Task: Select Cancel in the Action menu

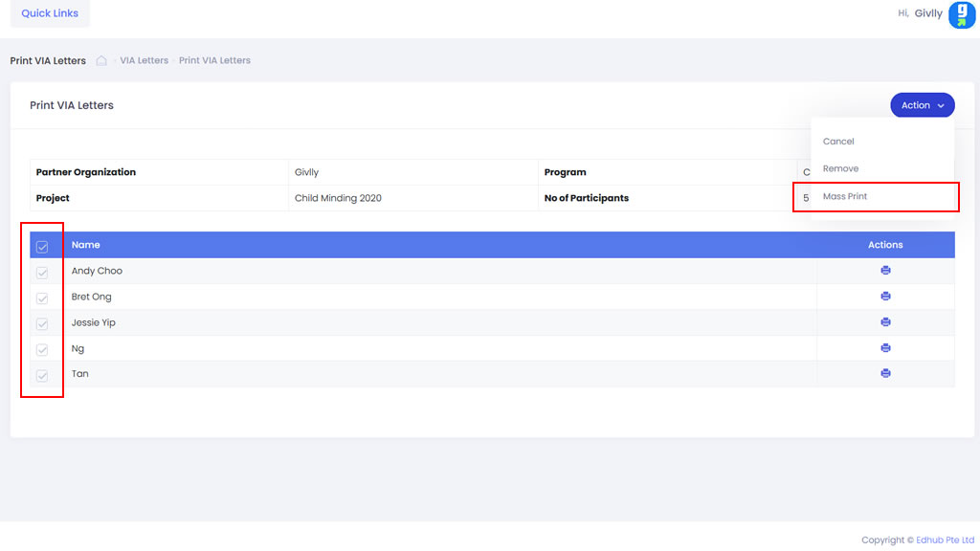Action: [x=838, y=142]
